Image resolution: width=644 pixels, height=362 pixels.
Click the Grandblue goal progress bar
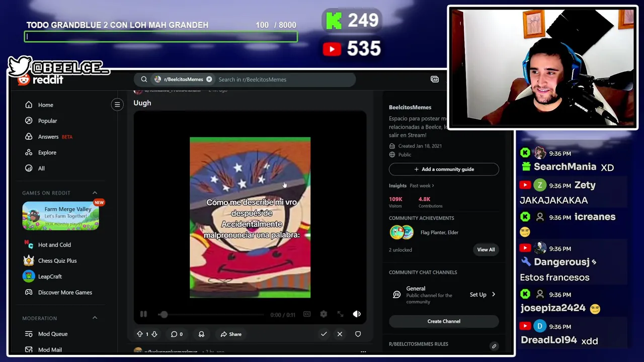coord(161,37)
